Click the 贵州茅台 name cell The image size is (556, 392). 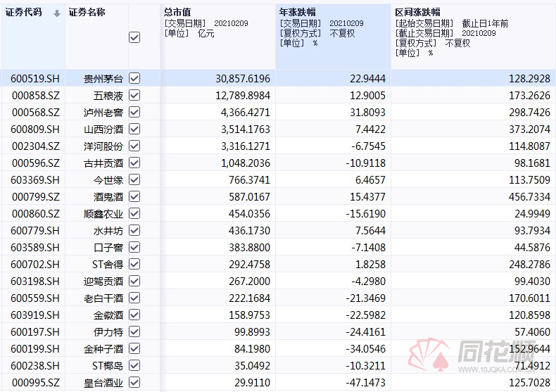click(x=103, y=78)
